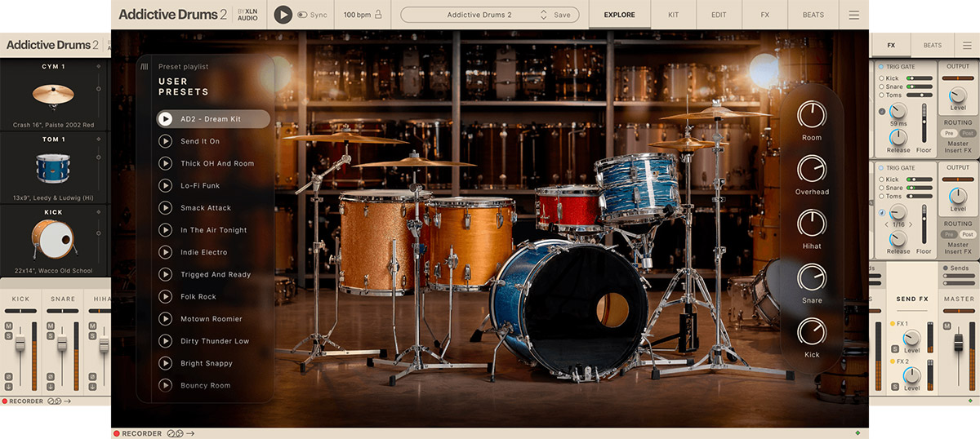Preview the AD2 - Dream Kit preset
Viewport: 980px width, 439px height.
pyautogui.click(x=166, y=119)
